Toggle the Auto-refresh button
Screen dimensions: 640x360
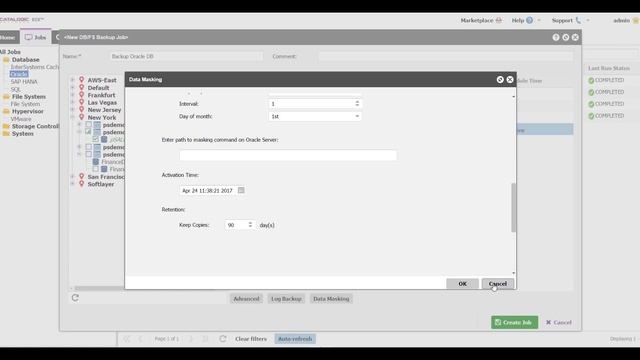(295, 339)
